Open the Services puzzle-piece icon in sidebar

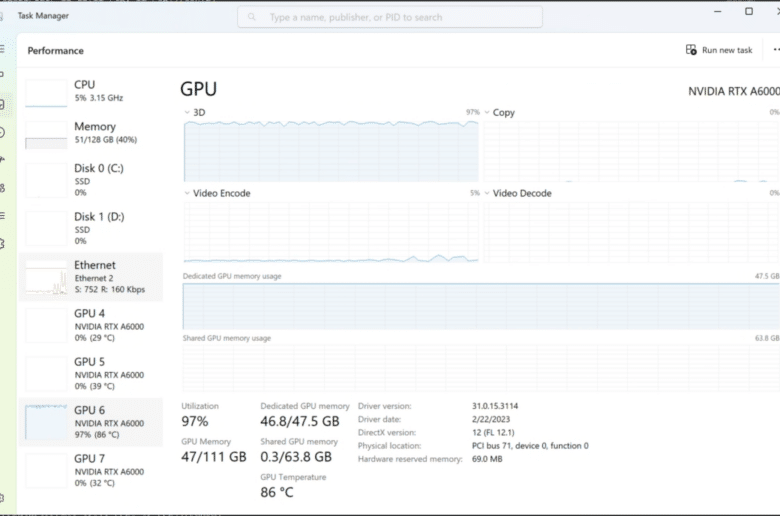pos(2,244)
